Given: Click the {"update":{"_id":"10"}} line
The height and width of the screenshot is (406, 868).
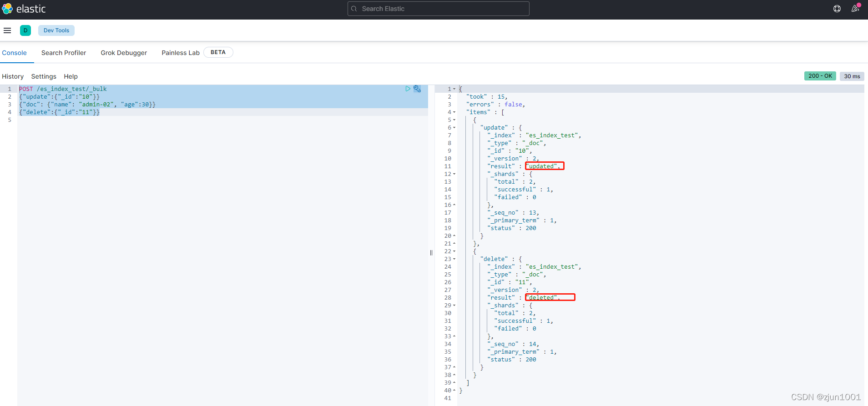Looking at the screenshot, I should 59,97.
